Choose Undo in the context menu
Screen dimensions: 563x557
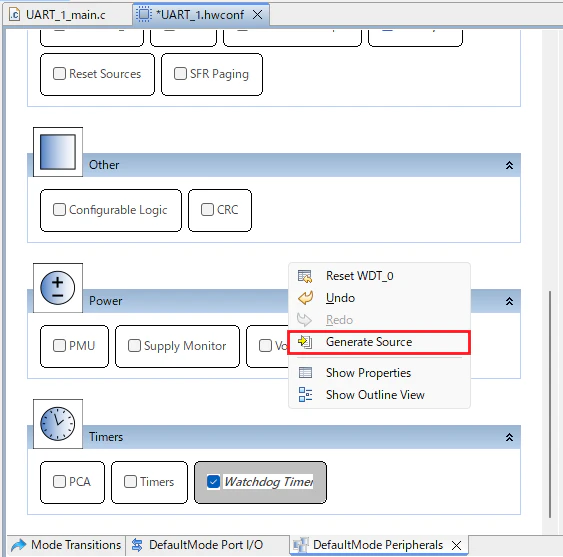(379, 298)
